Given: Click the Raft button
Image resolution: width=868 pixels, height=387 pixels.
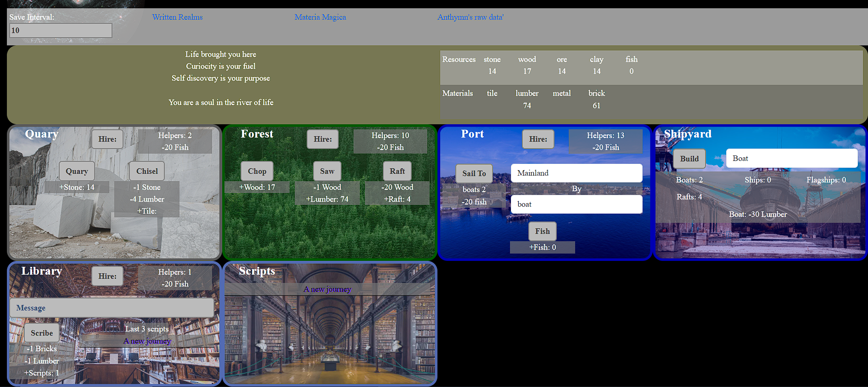Looking at the screenshot, I should [397, 171].
